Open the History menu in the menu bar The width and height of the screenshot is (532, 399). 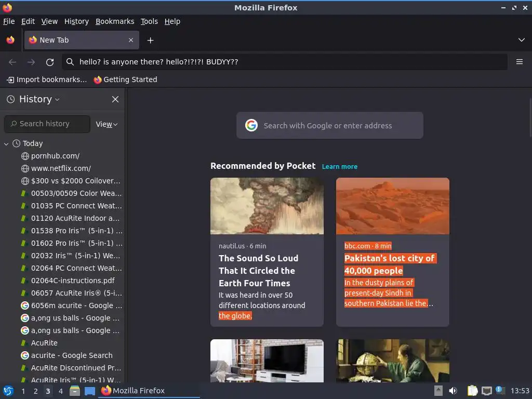(x=77, y=21)
